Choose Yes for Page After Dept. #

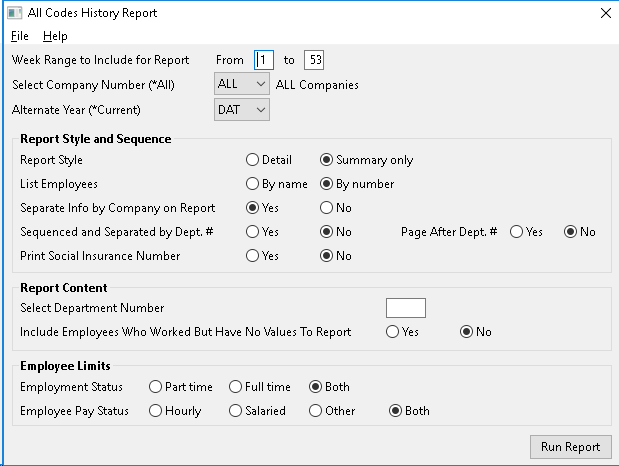pos(526,232)
